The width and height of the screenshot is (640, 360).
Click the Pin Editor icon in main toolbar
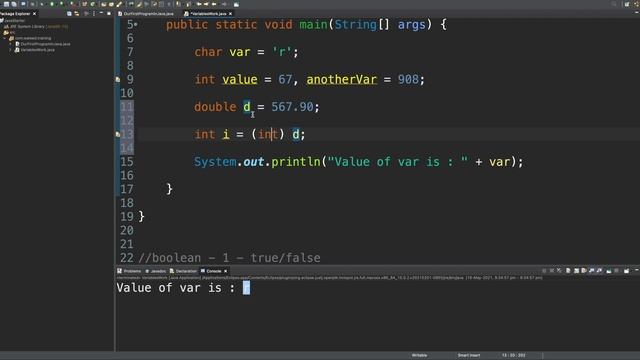(x=236, y=4)
